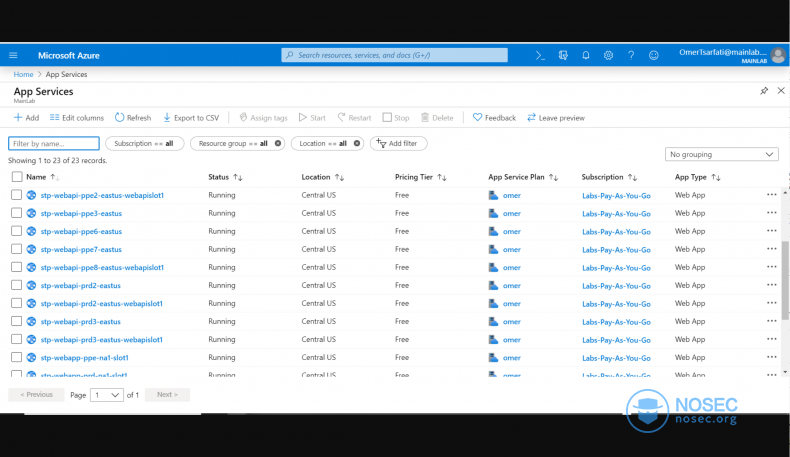Click Assign tags
This screenshot has width=790, height=457.
coord(263,118)
